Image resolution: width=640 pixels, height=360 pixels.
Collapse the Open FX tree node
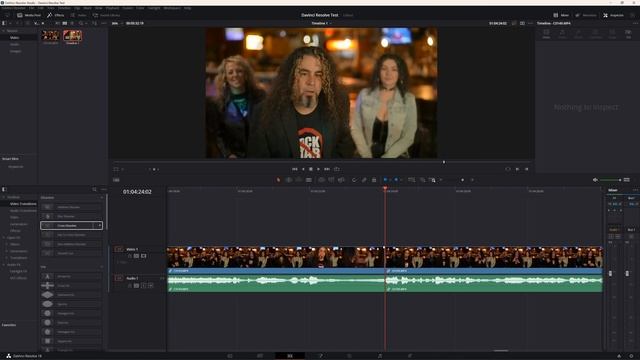coord(4,238)
